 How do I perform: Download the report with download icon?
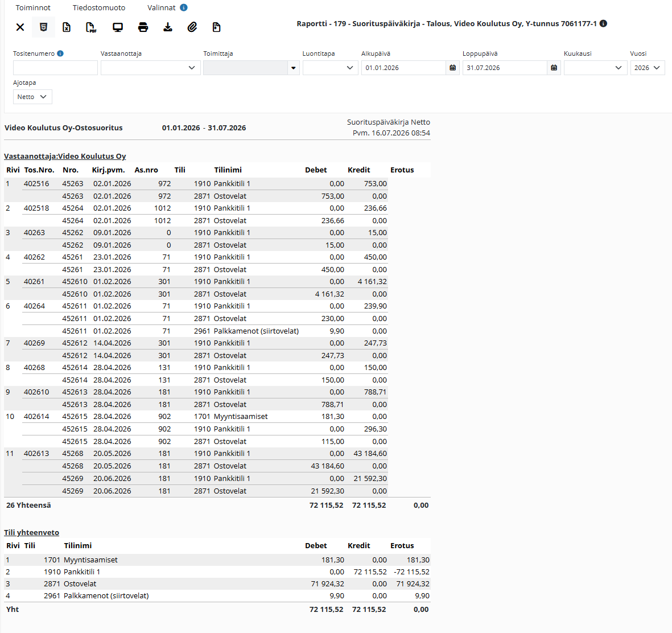168,27
